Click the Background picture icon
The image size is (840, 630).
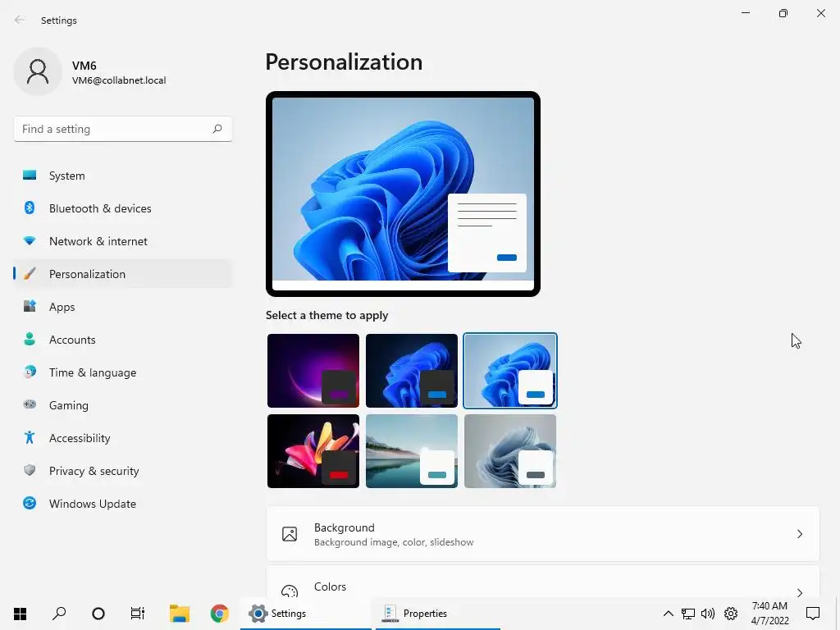point(290,534)
